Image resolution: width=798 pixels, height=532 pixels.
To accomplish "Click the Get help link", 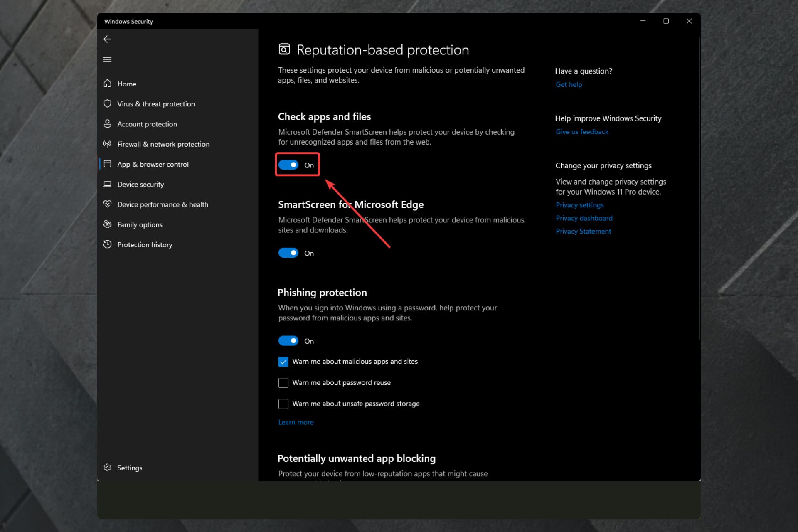I will pyautogui.click(x=569, y=84).
